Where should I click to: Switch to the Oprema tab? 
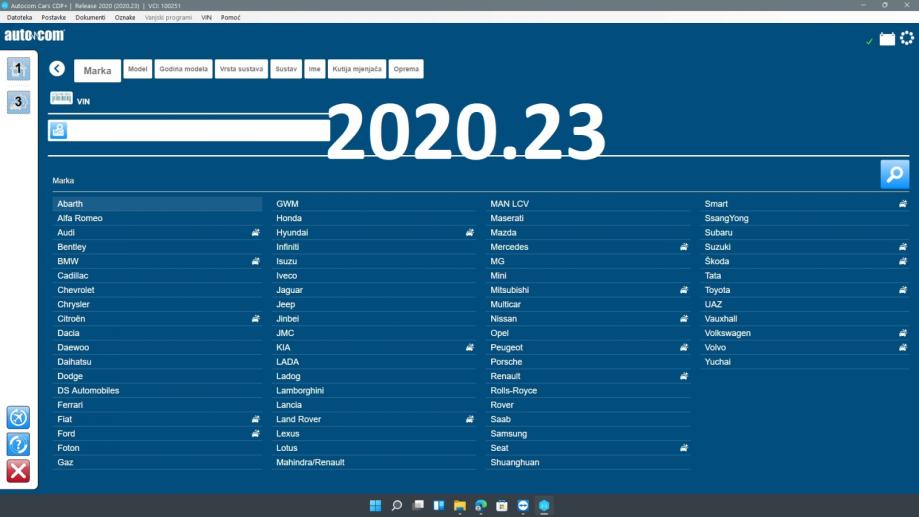(x=406, y=69)
